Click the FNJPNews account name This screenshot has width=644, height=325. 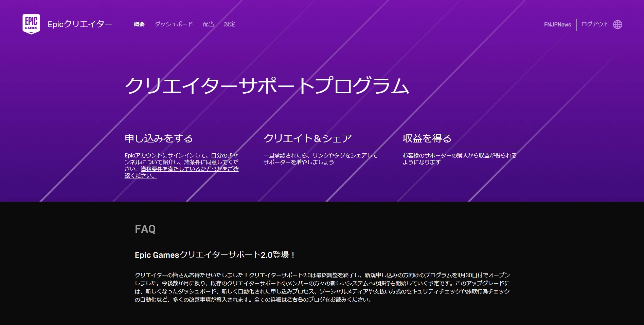(557, 24)
